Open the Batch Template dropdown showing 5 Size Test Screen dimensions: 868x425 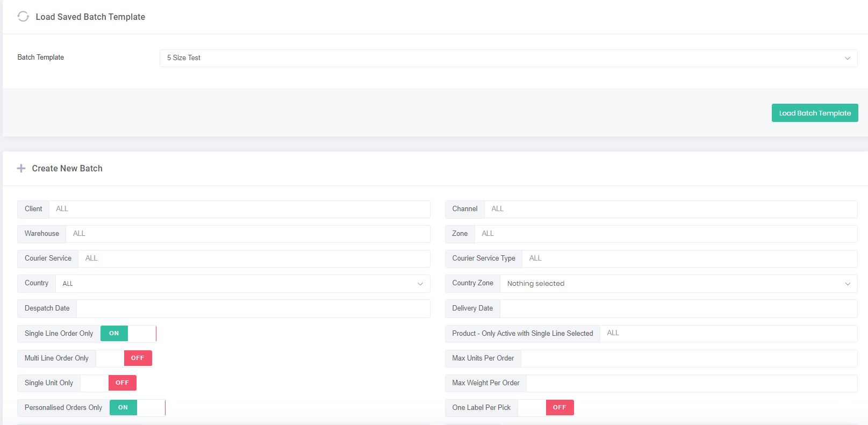(508, 58)
